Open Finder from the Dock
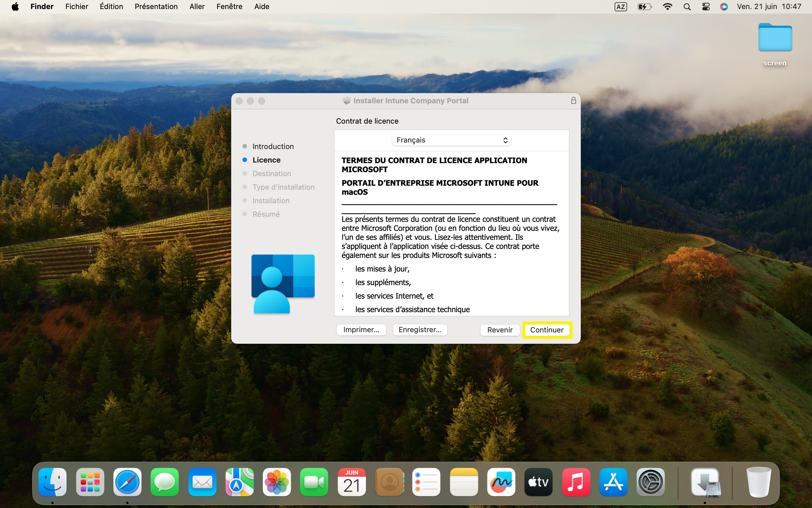Screen dimensions: 812x508 pos(52,482)
